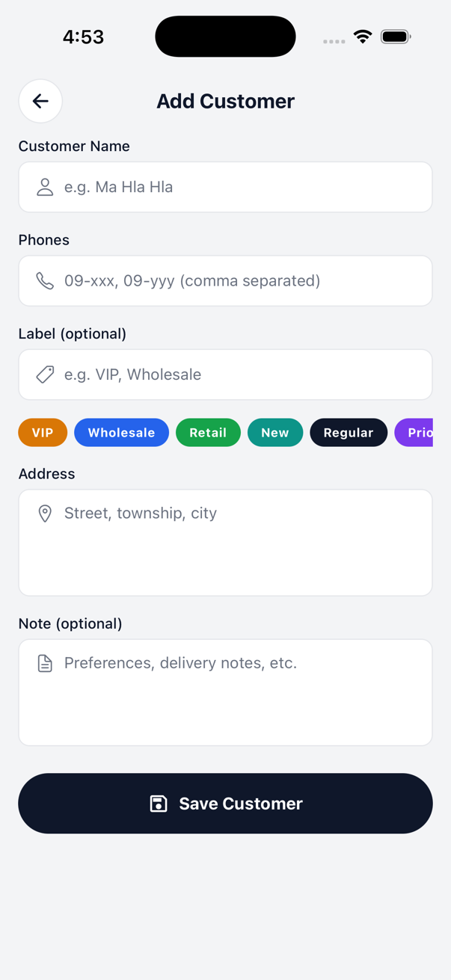Tap the time display in the status bar
This screenshot has width=451, height=980.
coord(83,36)
